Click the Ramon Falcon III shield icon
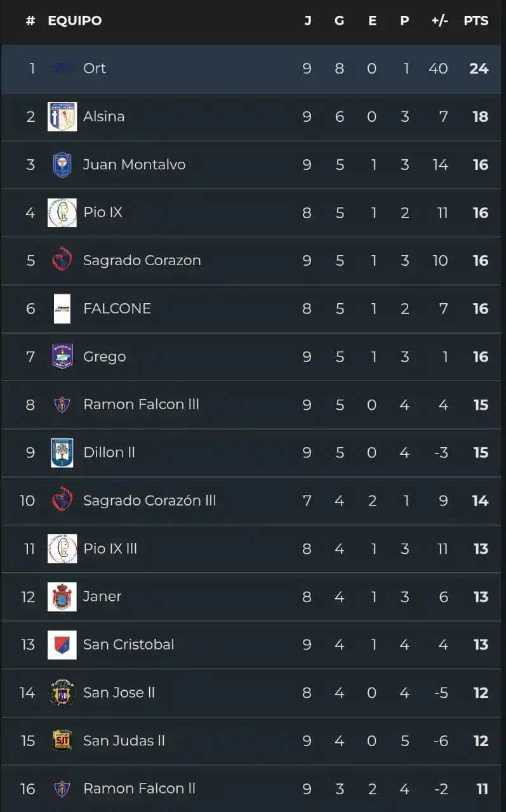The height and width of the screenshot is (812, 506). tap(62, 405)
